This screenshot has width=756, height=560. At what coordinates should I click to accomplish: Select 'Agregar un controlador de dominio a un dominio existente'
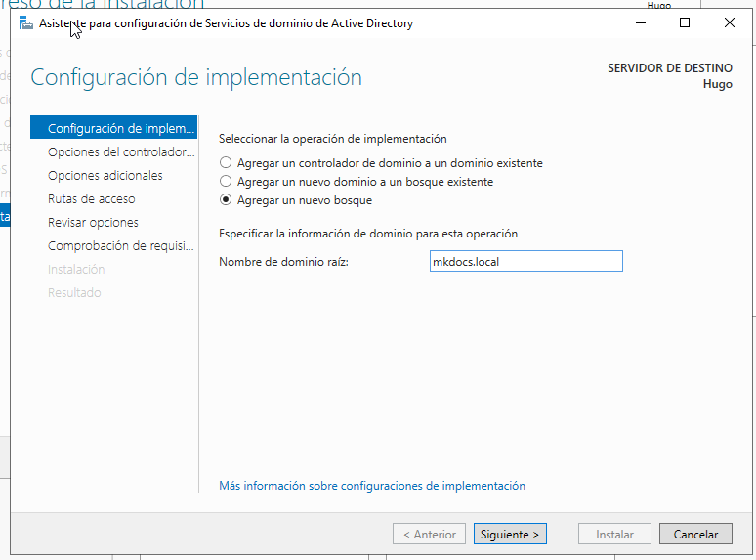[227, 163]
